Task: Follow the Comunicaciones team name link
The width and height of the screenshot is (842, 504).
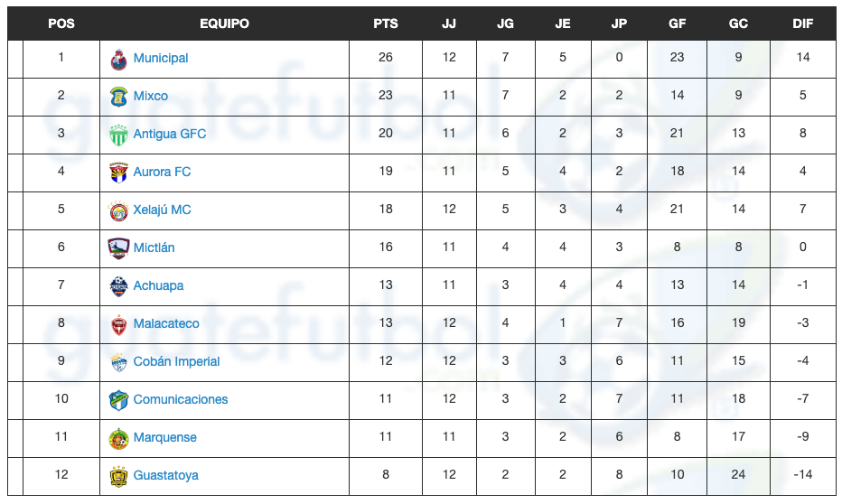Action: pos(181,399)
